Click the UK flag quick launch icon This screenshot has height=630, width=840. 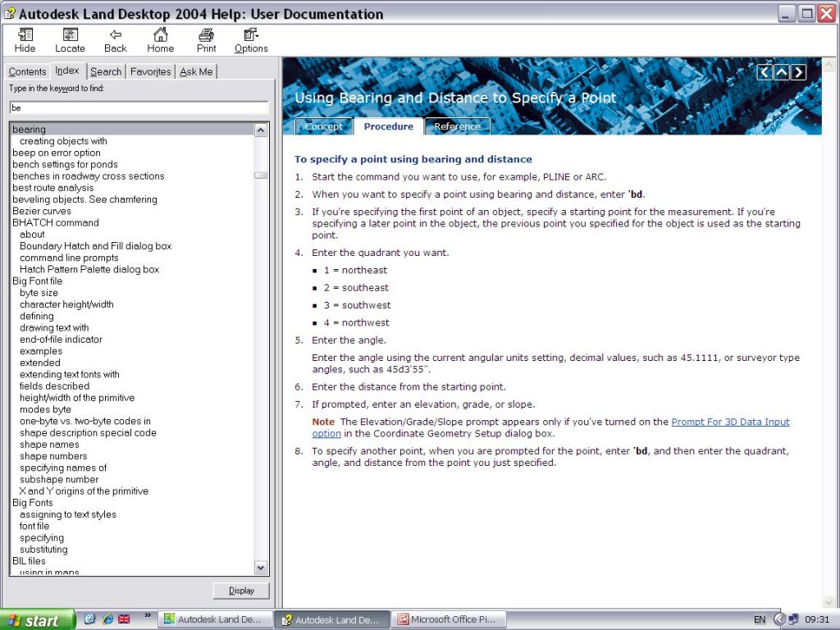(125, 619)
